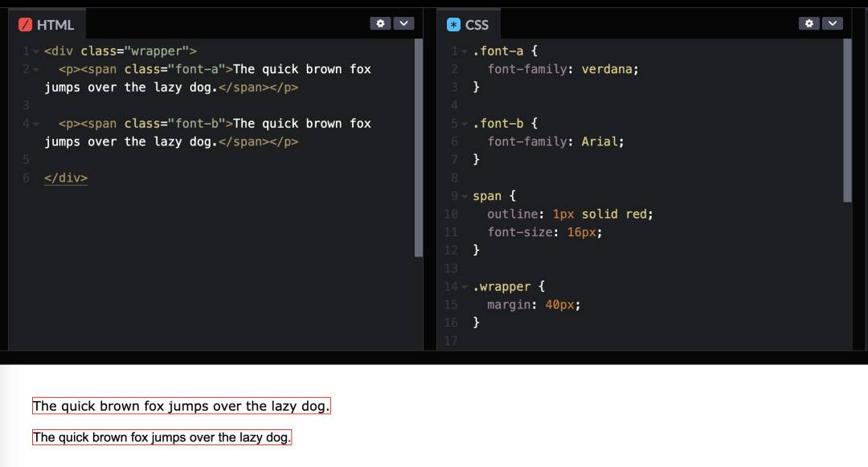Collapse fold arrow on HTML line 4
Viewport: 868px width, 467px height.
point(36,124)
